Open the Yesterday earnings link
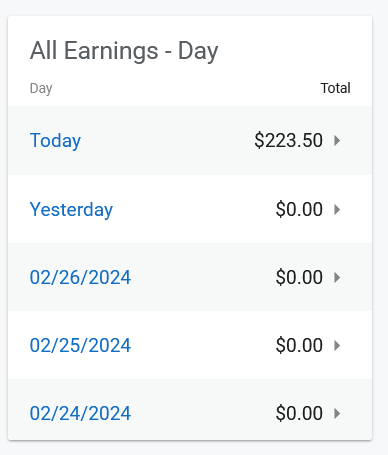 71,210
